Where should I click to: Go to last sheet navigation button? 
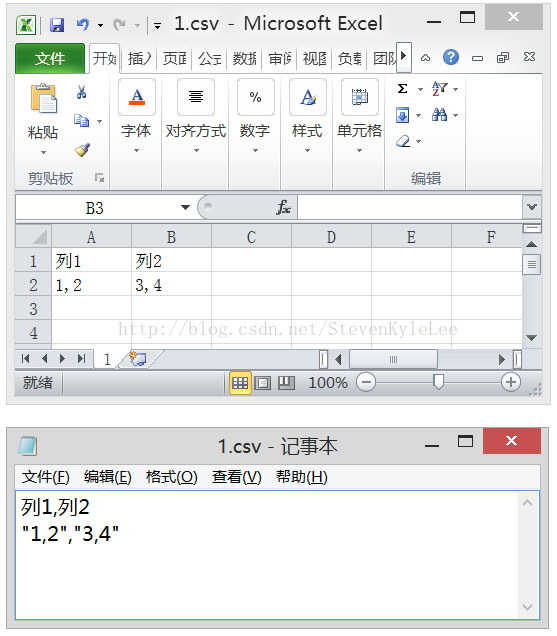[x=82, y=359]
